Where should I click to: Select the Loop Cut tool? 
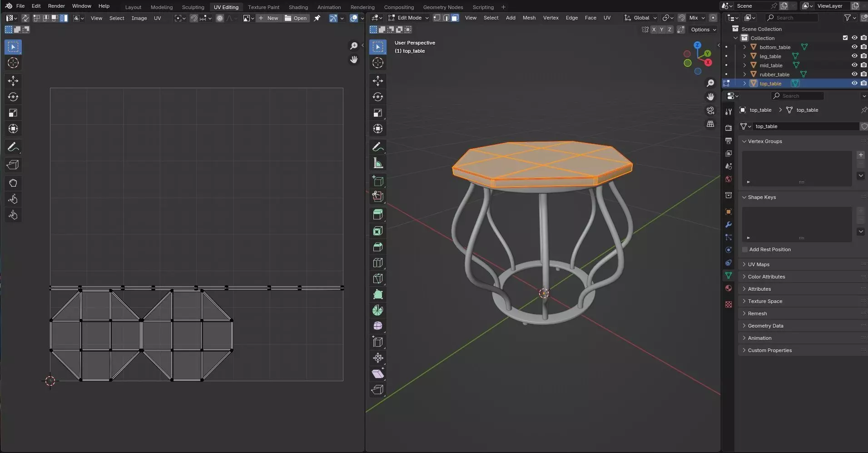pyautogui.click(x=378, y=263)
